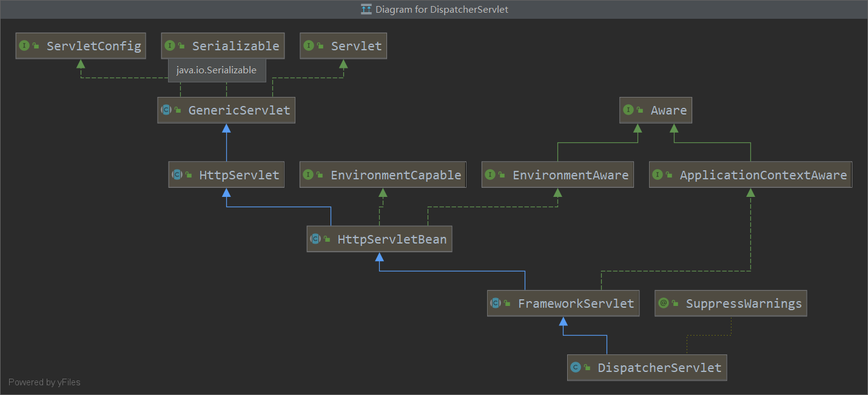Click the interface icon beside Servlet
The height and width of the screenshot is (395, 868).
coord(309,45)
